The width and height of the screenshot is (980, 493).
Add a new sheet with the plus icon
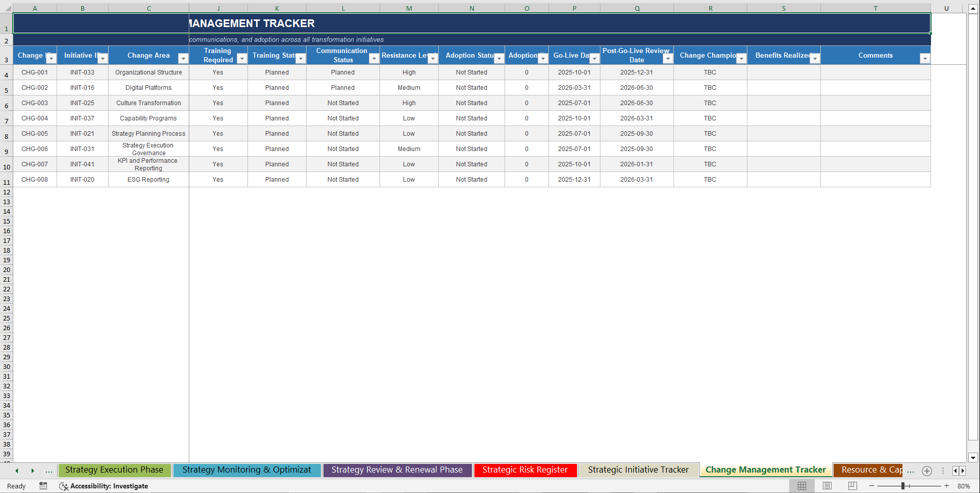pyautogui.click(x=927, y=471)
